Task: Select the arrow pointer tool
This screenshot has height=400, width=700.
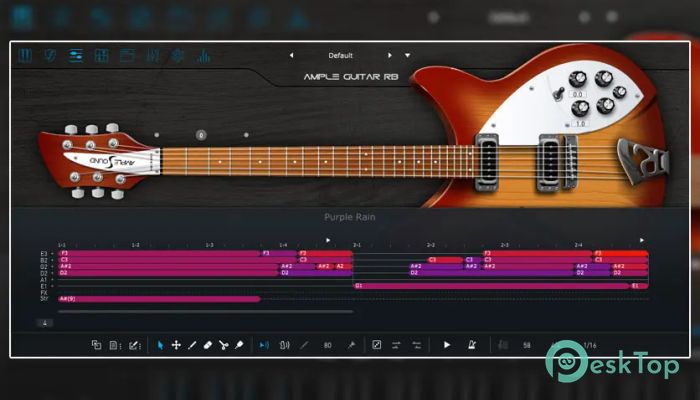Action: 160,345
